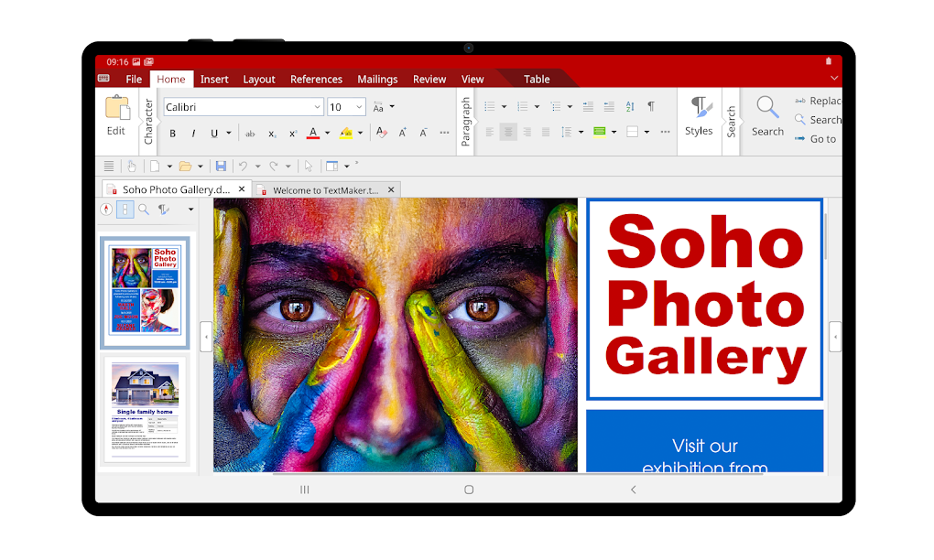Toggle bold formatting
The height and width of the screenshot is (560, 934).
click(x=172, y=133)
